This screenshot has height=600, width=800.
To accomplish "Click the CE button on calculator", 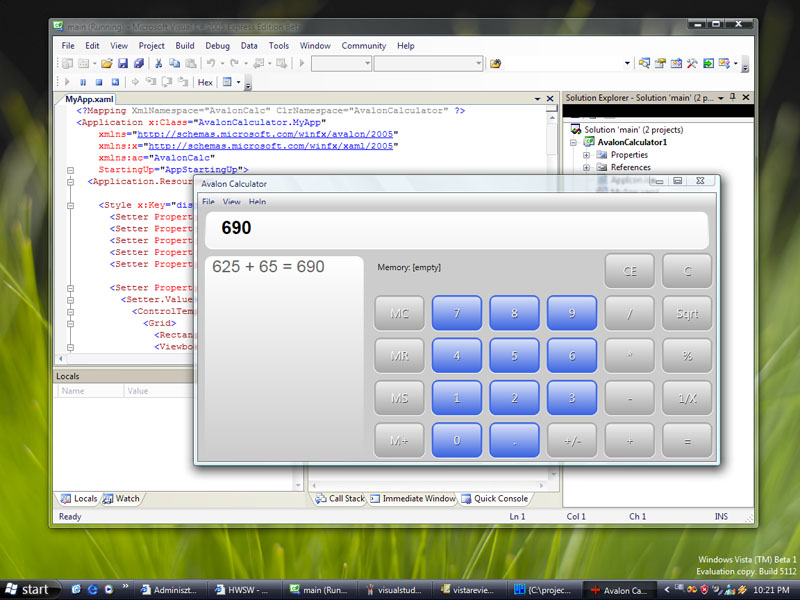I will coord(630,271).
